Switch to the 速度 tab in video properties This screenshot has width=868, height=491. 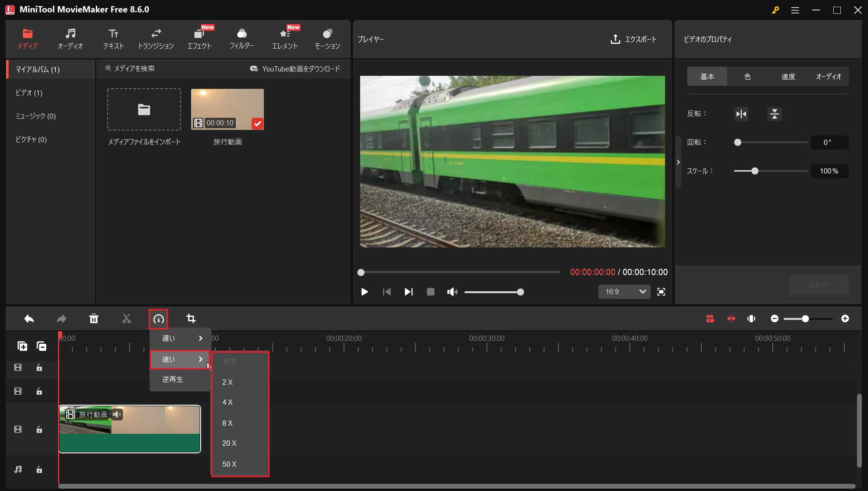coord(788,76)
